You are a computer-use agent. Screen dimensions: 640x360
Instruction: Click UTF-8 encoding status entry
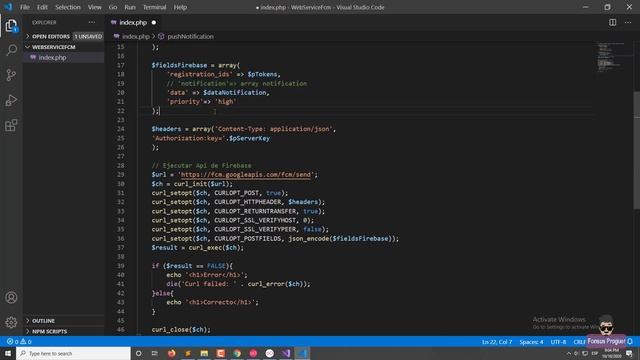pyautogui.click(x=558, y=342)
